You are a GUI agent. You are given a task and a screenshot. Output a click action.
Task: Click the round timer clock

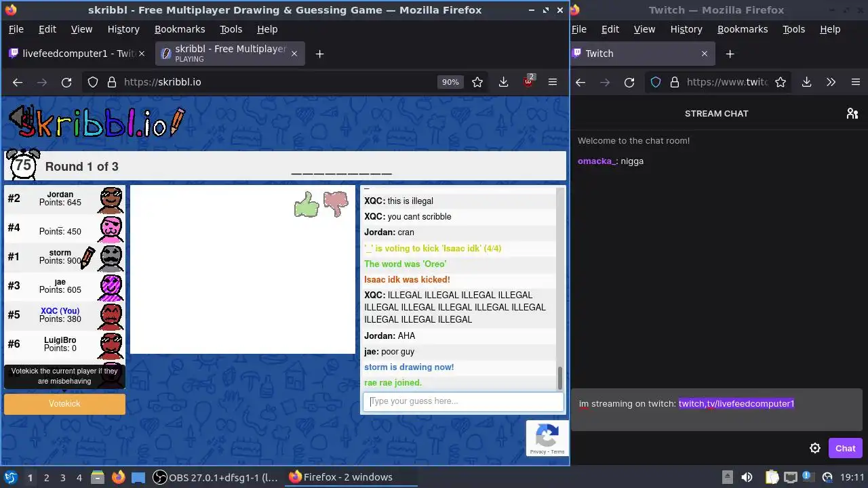coord(22,165)
